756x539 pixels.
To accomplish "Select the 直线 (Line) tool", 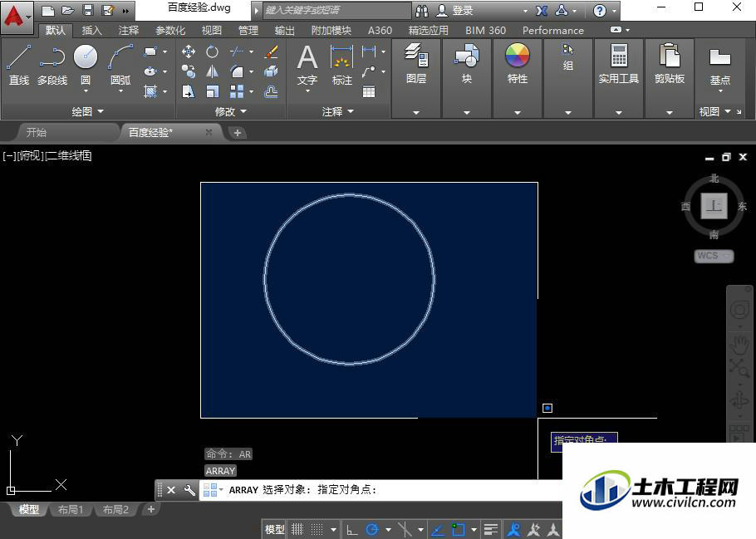I will pyautogui.click(x=19, y=65).
